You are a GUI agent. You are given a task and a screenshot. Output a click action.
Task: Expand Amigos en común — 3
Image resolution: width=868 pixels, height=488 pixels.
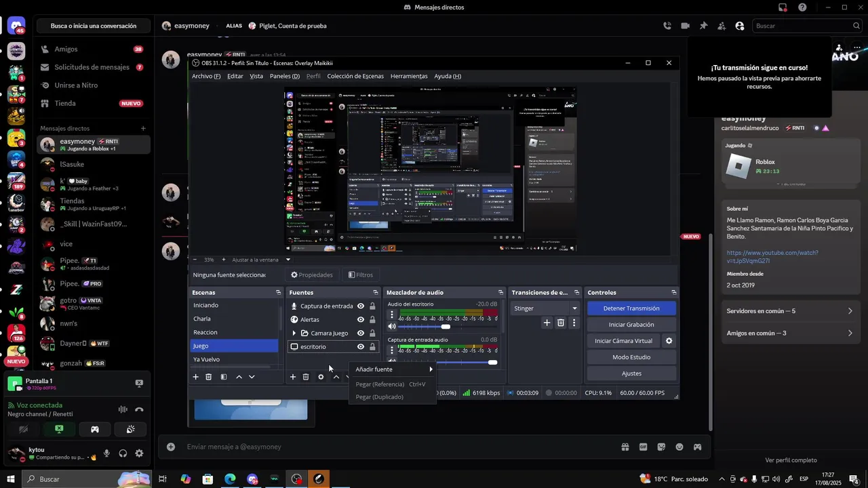pos(789,333)
